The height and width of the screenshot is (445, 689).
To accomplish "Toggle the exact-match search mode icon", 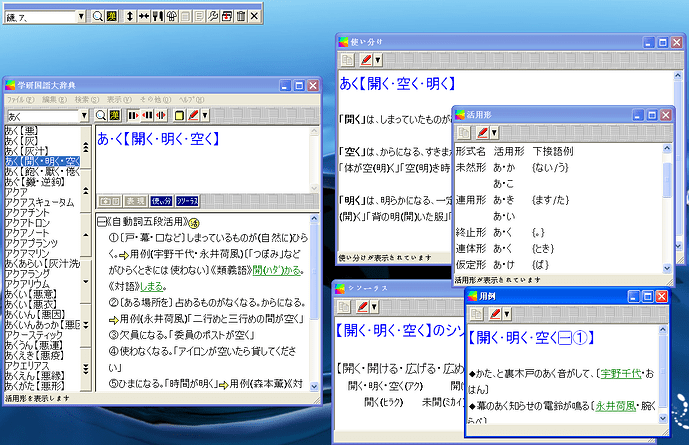I will point(161,116).
